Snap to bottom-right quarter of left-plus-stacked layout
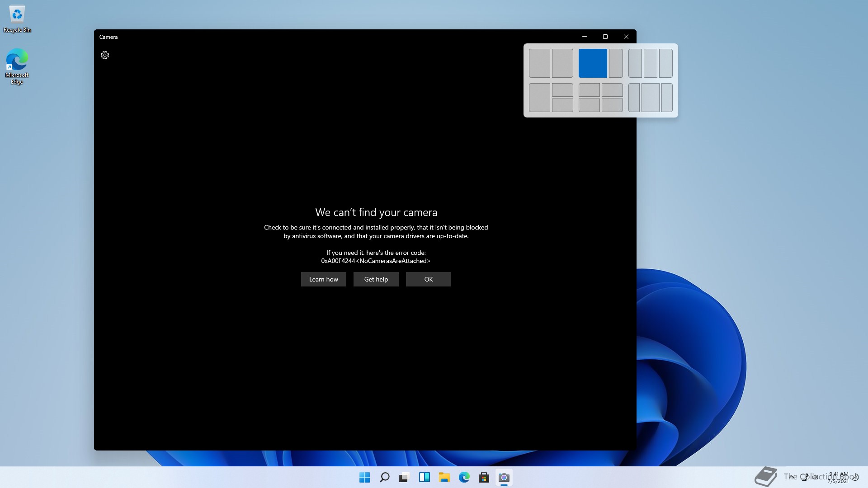This screenshot has width=868, height=488. [562, 105]
